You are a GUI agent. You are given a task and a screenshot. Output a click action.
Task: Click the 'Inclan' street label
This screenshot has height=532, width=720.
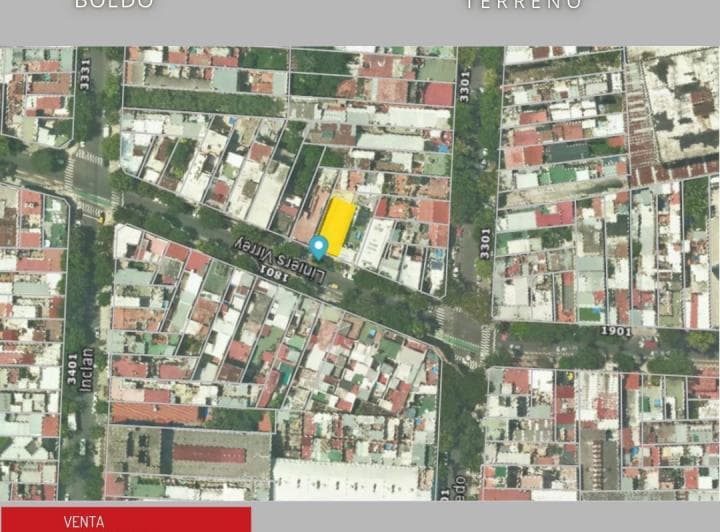click(x=86, y=370)
